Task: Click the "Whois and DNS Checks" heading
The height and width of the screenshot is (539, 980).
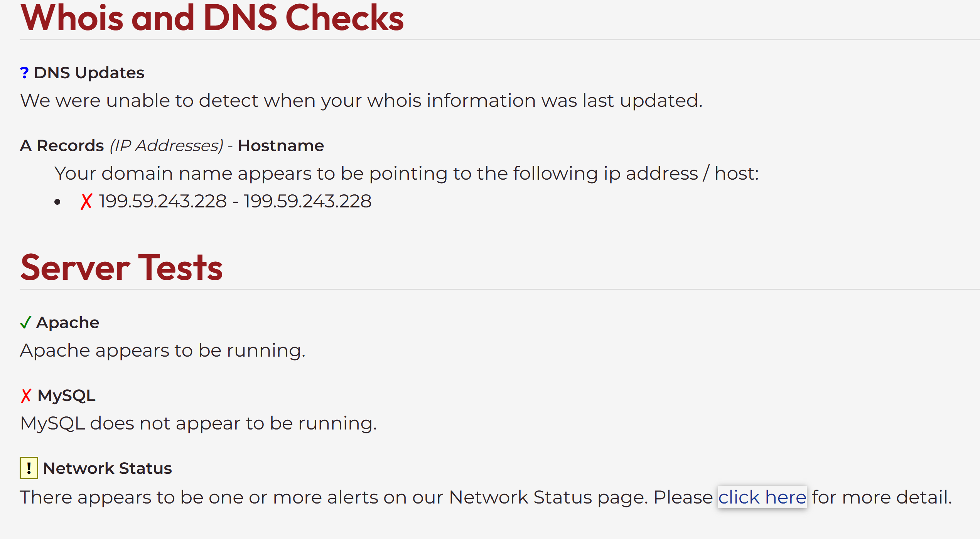Action: (x=212, y=18)
